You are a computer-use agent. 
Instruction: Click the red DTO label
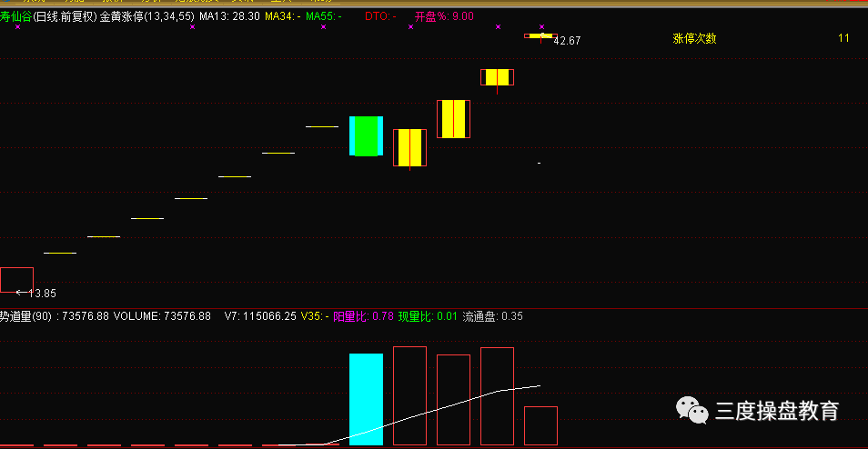(x=380, y=16)
